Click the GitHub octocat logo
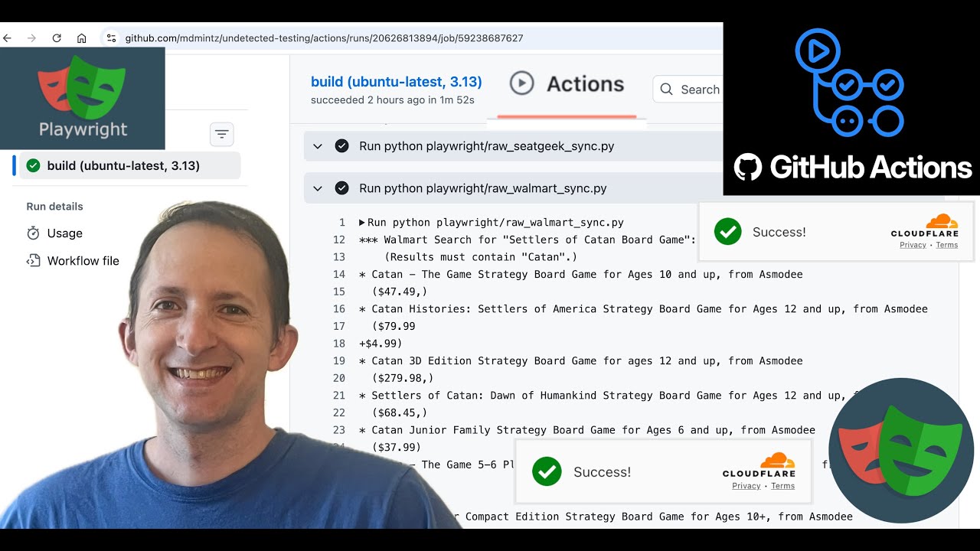Image resolution: width=980 pixels, height=551 pixels. pos(748,167)
